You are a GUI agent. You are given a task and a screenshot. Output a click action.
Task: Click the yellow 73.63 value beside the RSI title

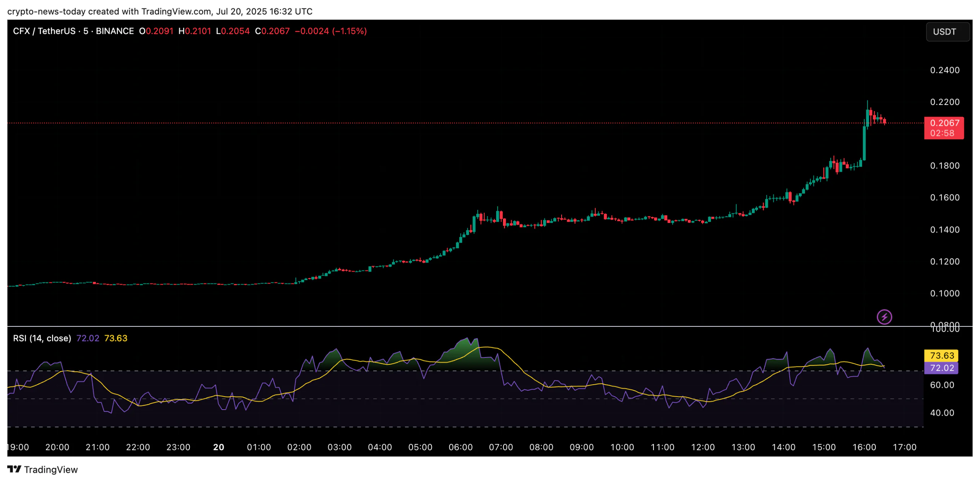point(116,338)
